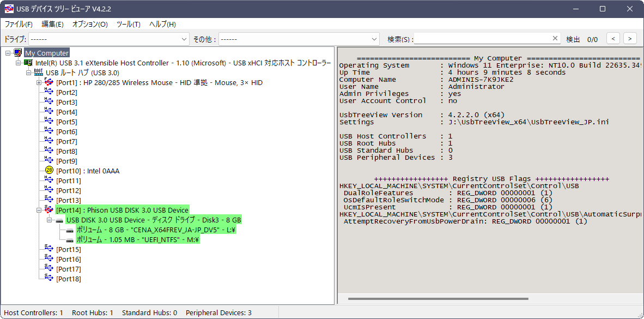Click the M:¥ volume drive icon
Viewport: 644px width, 319px height.
tap(70, 240)
